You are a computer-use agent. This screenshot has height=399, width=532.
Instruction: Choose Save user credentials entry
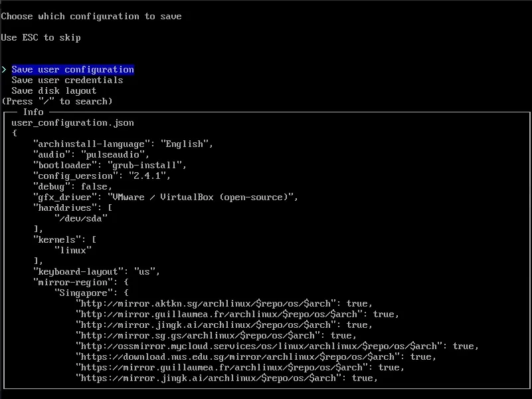click(67, 80)
